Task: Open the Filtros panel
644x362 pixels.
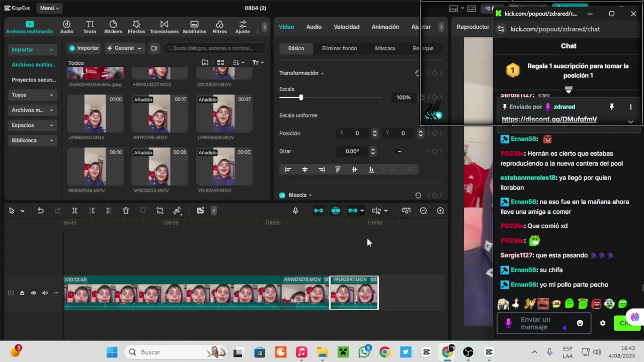Action: (x=219, y=27)
